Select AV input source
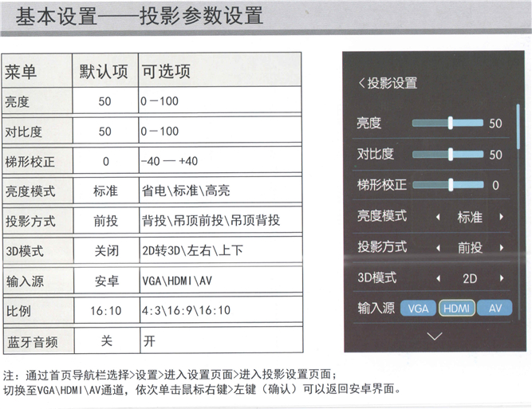Viewport: 532px width, 409px height. pyautogui.click(x=495, y=308)
